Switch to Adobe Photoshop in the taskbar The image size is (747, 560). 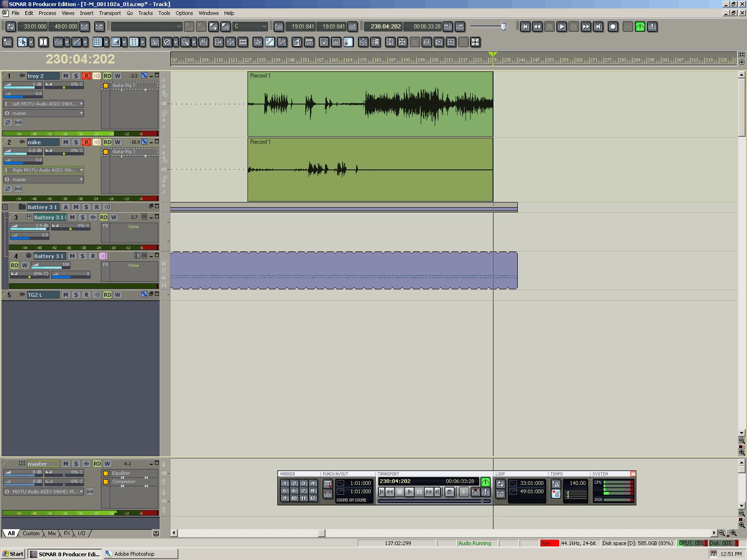140,554
